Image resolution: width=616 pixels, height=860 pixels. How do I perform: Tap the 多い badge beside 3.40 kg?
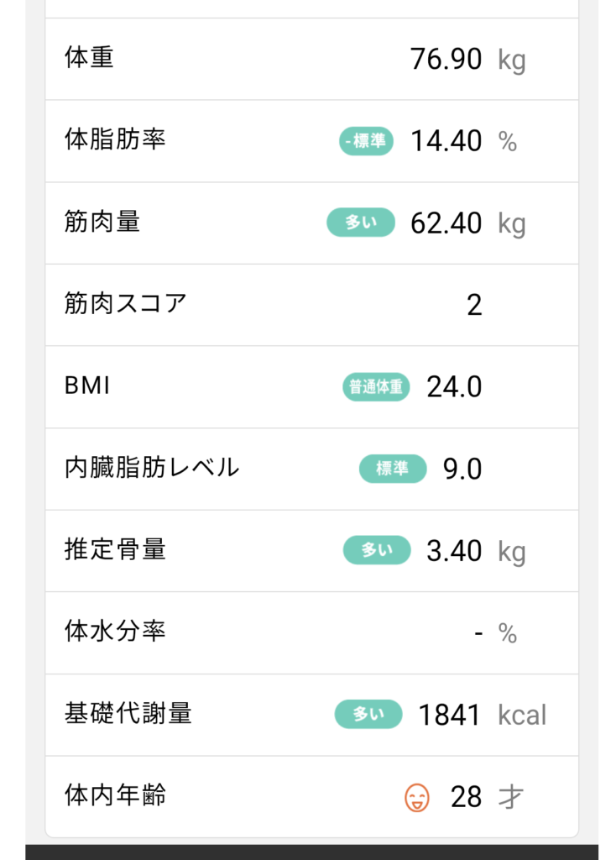point(377,551)
